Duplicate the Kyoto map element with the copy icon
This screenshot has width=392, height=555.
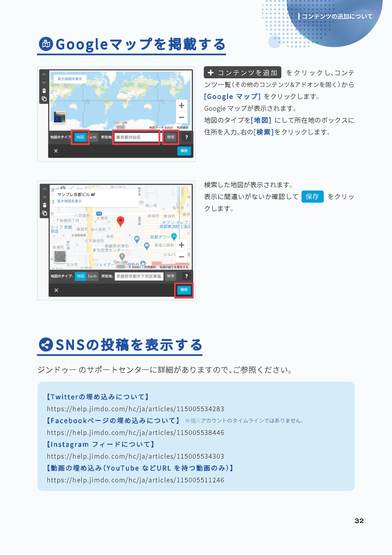click(45, 214)
